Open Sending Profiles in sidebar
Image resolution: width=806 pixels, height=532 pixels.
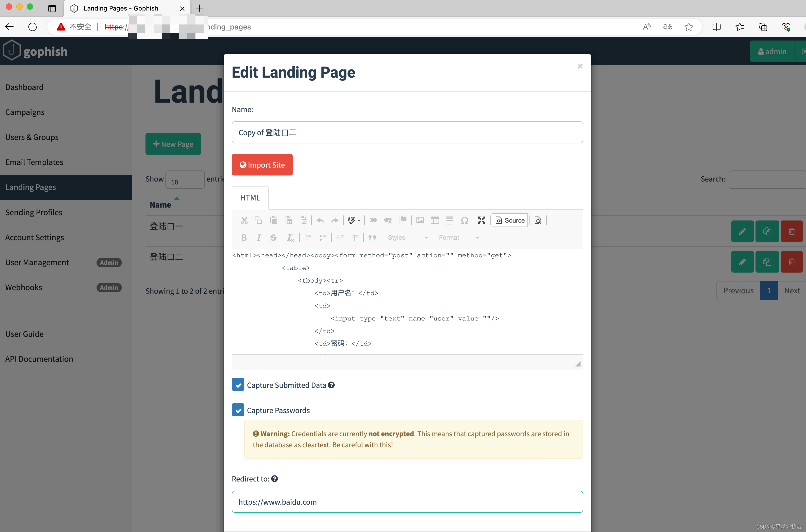pos(34,212)
